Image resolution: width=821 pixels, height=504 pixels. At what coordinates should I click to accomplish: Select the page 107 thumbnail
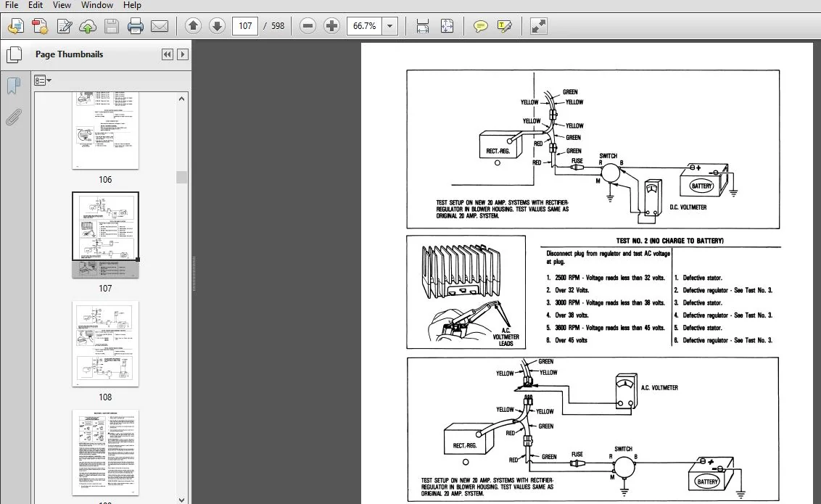coord(105,234)
